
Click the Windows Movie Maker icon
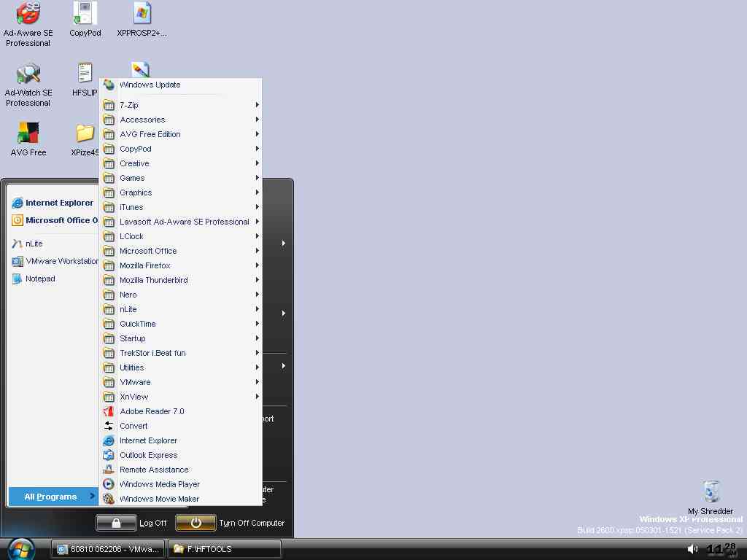pyautogui.click(x=109, y=499)
